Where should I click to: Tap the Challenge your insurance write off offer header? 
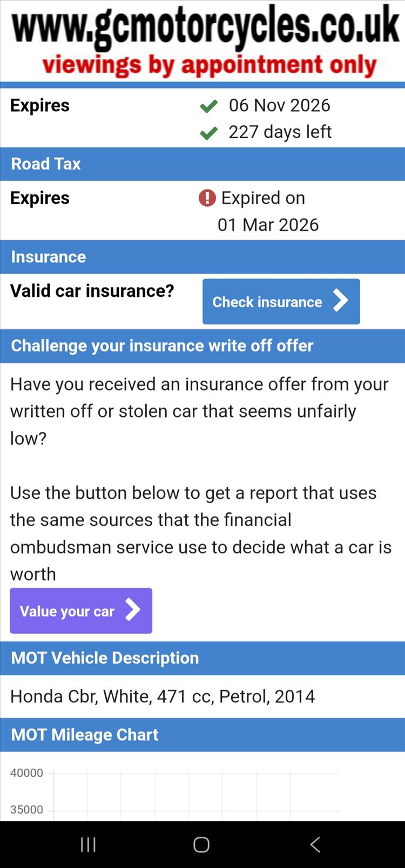pos(202,346)
